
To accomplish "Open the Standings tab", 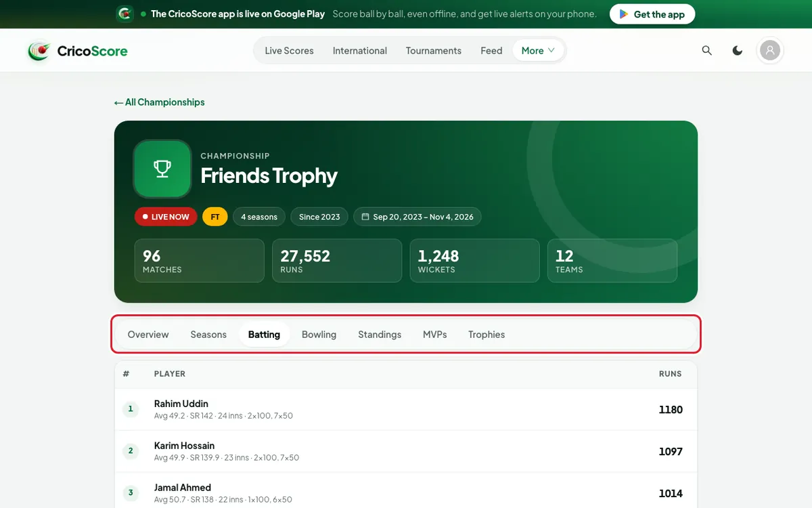I will (380, 335).
